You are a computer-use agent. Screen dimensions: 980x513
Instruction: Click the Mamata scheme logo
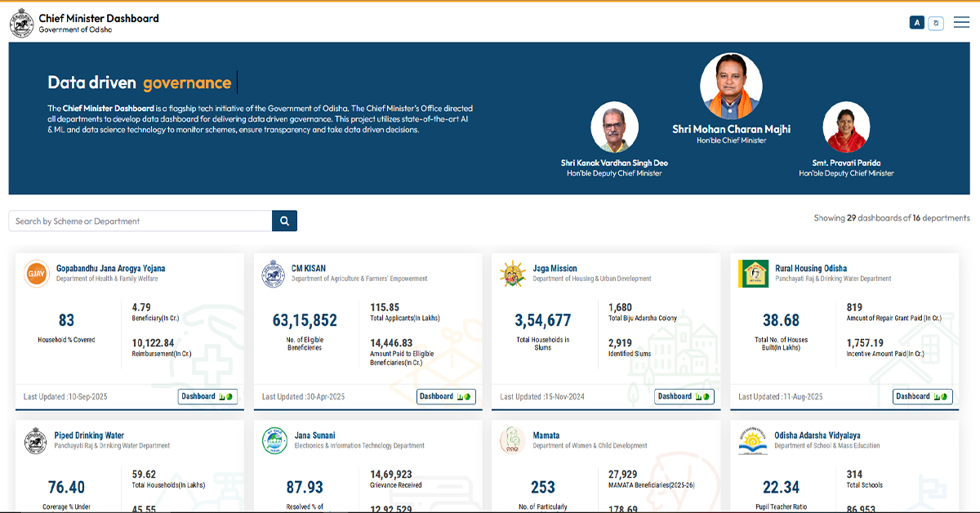pos(512,441)
